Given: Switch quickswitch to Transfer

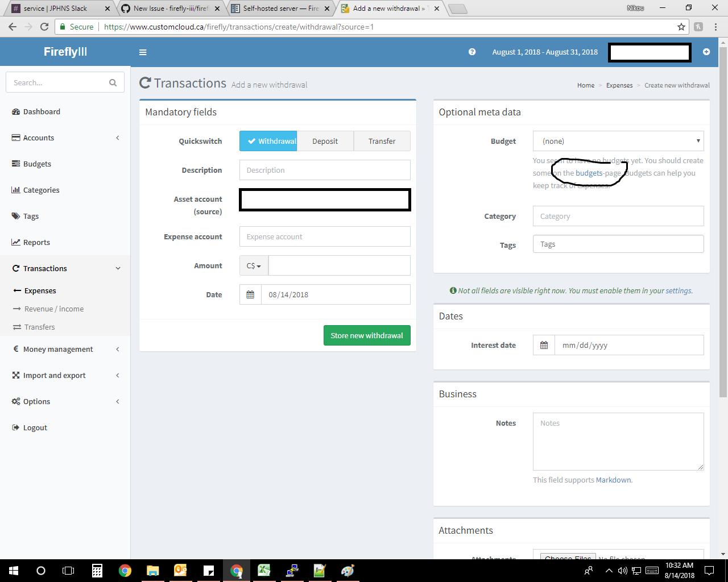Looking at the screenshot, I should (x=382, y=141).
